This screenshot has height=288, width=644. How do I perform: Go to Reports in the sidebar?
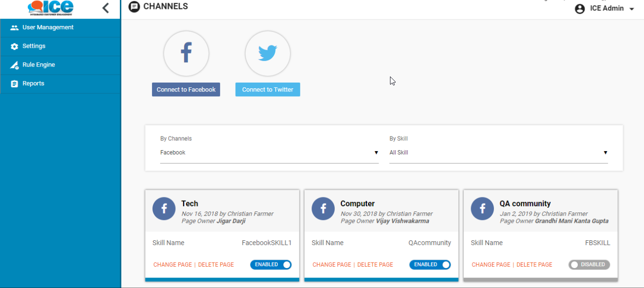click(x=33, y=84)
